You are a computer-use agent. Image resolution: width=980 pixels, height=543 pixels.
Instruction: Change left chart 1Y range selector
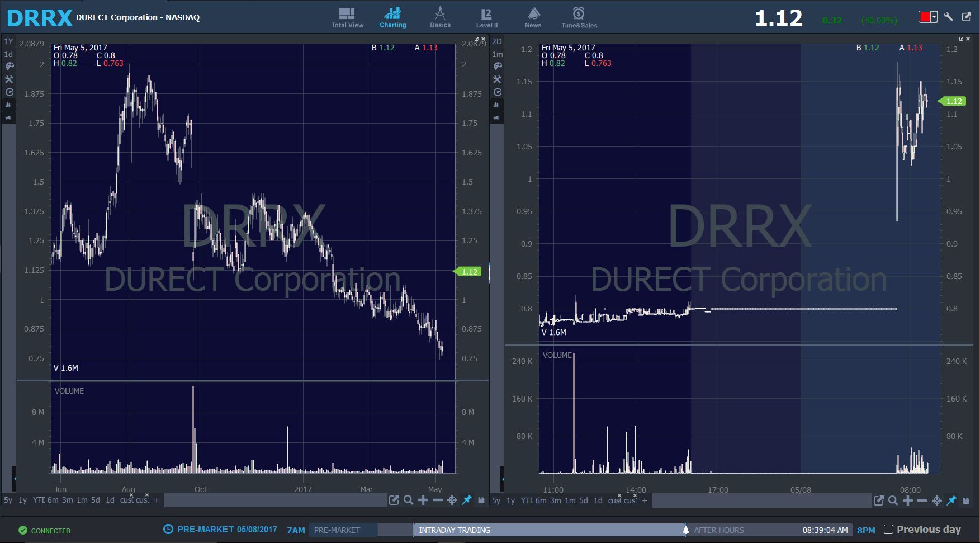pos(8,41)
